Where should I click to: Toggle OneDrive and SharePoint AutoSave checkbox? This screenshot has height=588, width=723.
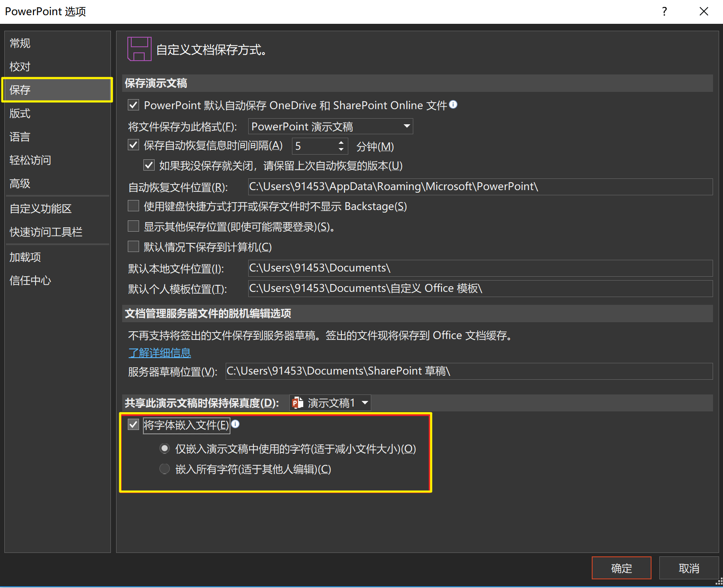click(x=133, y=105)
